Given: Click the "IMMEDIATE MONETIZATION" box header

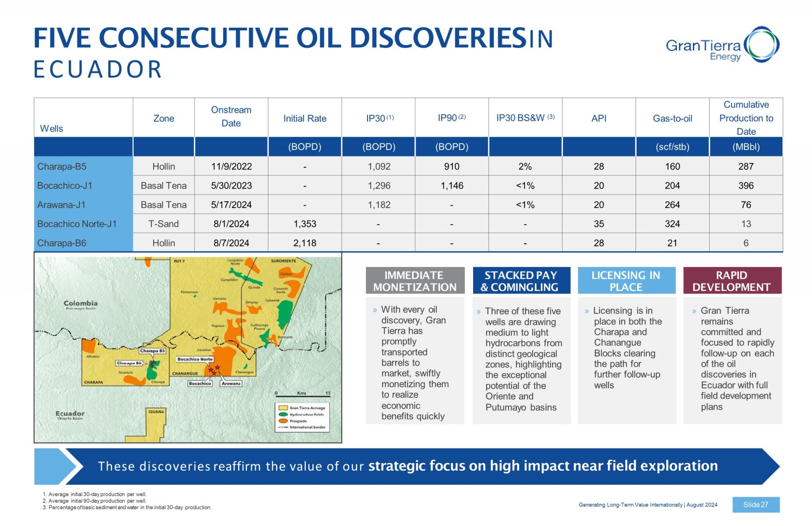Looking at the screenshot, I should click(x=415, y=281).
